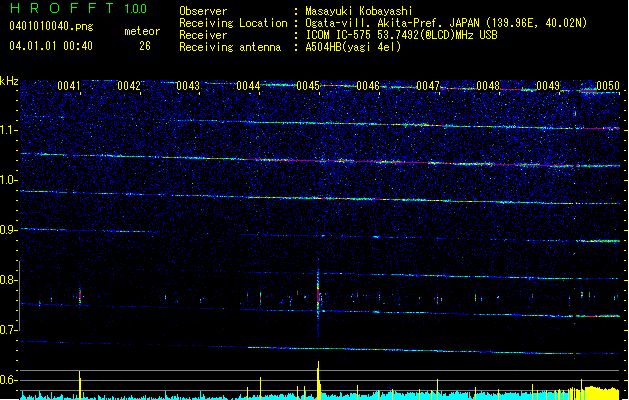Click the yellow power block near 0050
Screen dimensions: 629x400
click(x=602, y=393)
